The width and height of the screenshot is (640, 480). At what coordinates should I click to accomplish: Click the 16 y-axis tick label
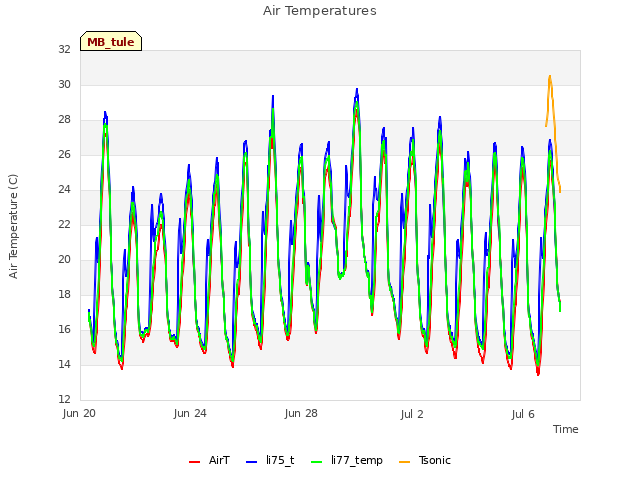pos(64,329)
